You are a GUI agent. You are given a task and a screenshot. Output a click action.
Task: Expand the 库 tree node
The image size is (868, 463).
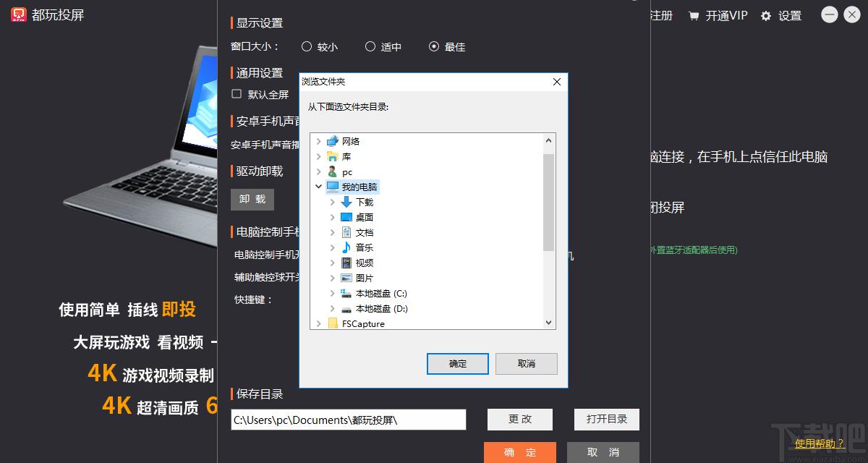[319, 156]
